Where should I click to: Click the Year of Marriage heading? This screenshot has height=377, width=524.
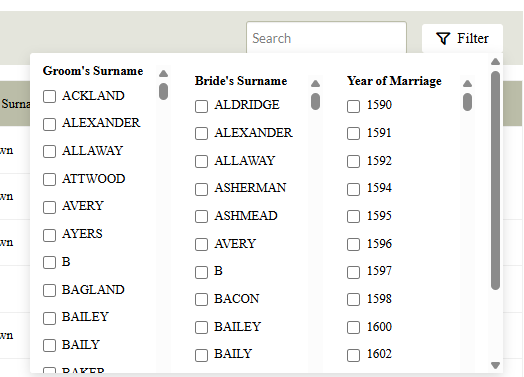394,81
